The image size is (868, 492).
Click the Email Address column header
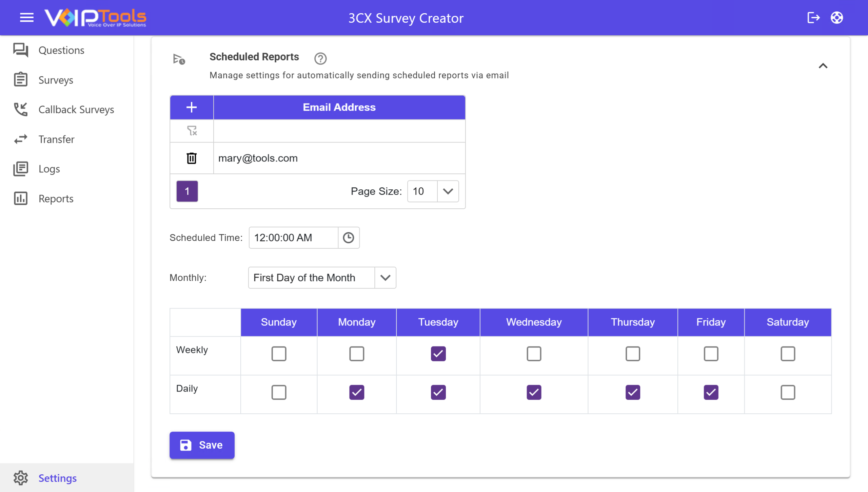339,107
